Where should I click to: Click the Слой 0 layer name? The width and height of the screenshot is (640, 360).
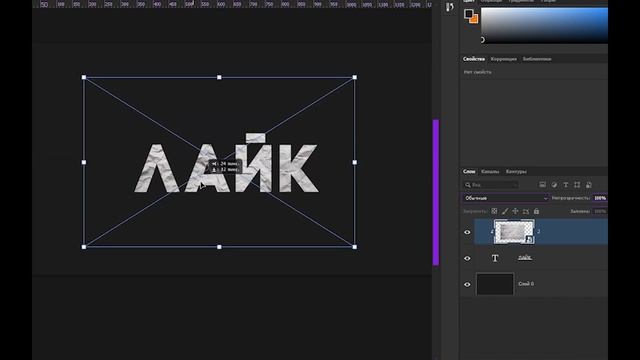(x=526, y=284)
